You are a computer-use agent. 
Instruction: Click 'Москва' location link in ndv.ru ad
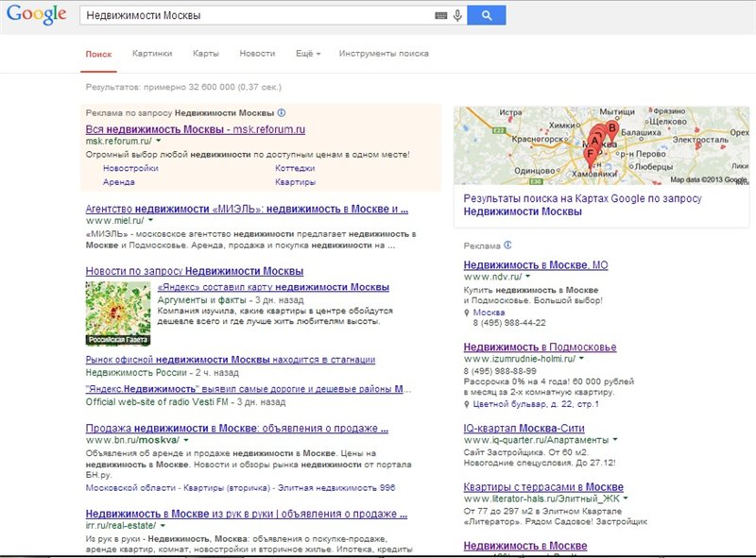point(489,313)
